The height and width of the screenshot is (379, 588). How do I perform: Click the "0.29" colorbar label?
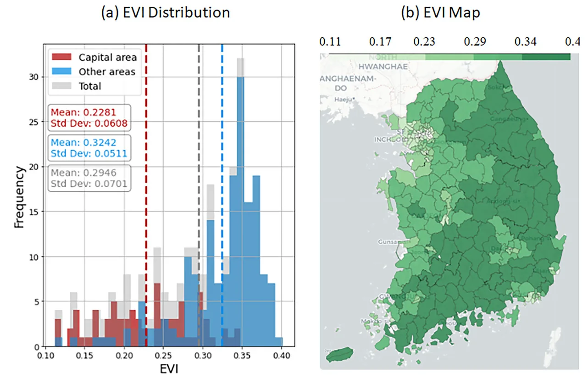[475, 42]
